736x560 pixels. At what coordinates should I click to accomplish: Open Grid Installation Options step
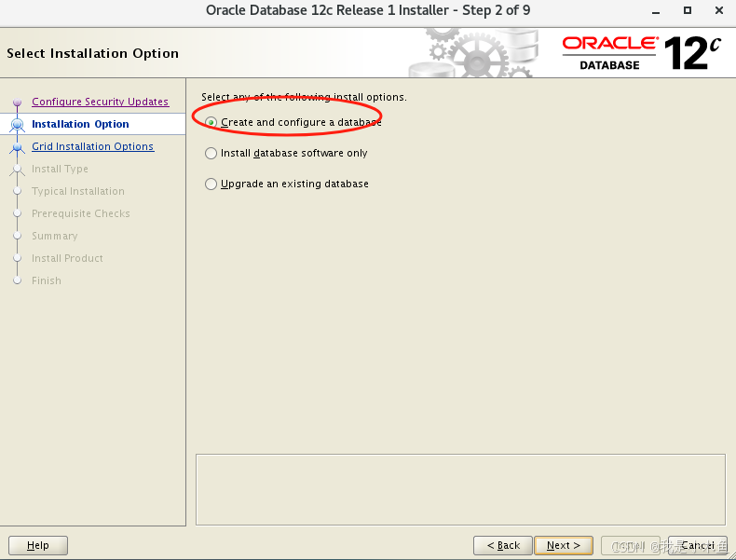tap(92, 146)
